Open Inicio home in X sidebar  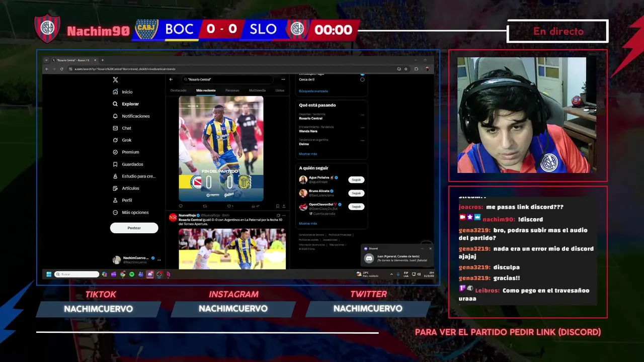click(123, 92)
